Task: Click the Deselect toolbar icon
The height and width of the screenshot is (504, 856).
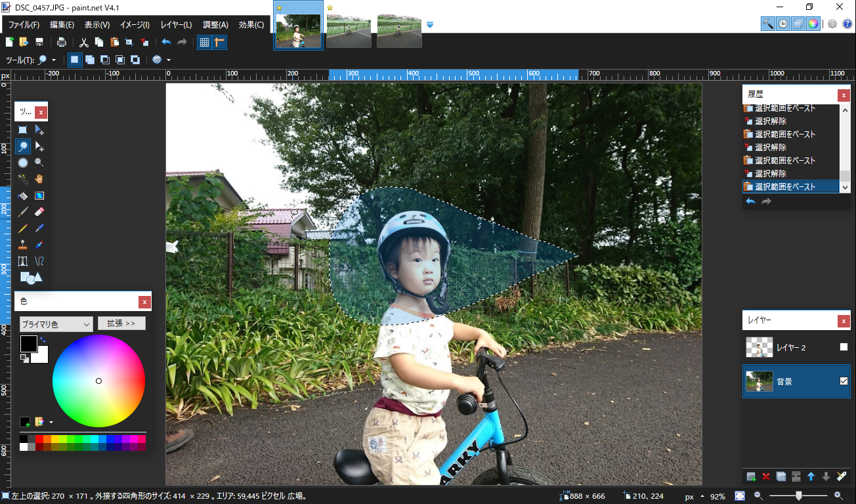Action: click(x=144, y=42)
